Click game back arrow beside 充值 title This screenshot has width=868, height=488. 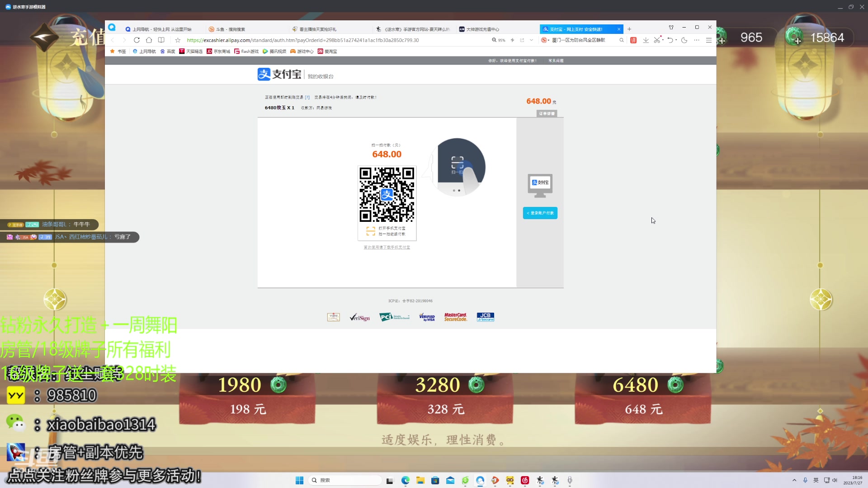click(44, 38)
